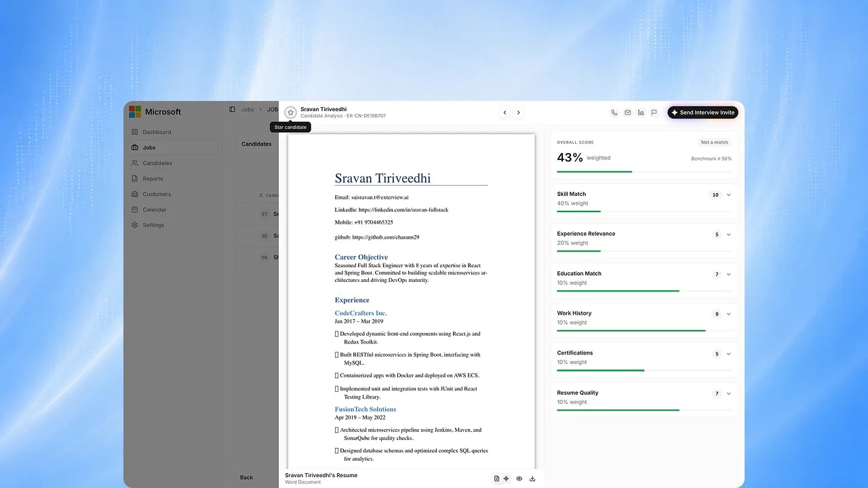This screenshot has height=488, width=868.
Task: Click the LinkedIn URL in the resume
Action: [403, 210]
